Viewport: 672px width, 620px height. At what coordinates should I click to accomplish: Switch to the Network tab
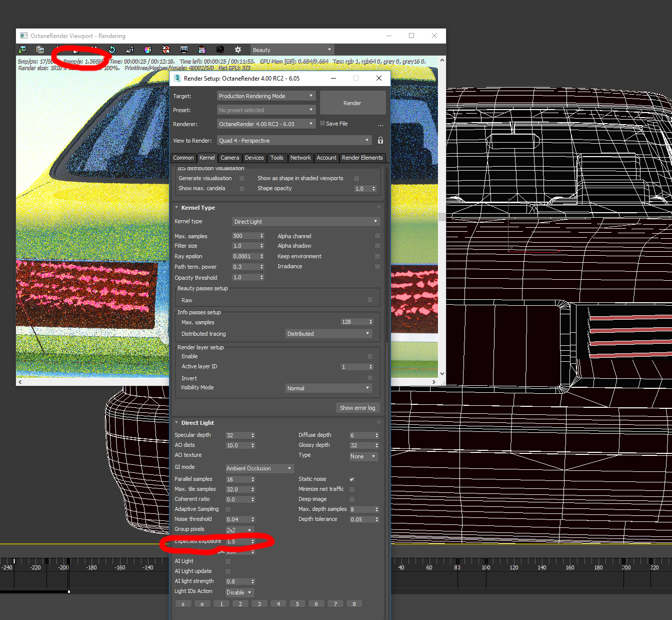coord(300,158)
